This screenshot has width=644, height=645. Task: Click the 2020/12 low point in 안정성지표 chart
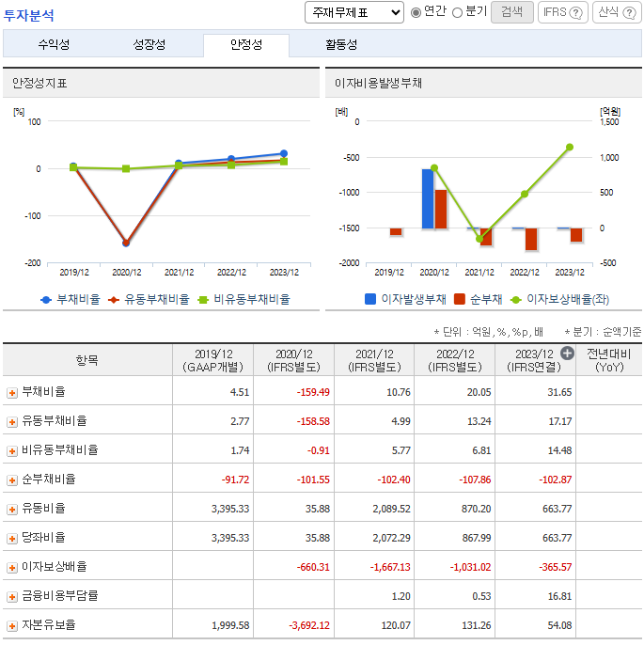[126, 243]
